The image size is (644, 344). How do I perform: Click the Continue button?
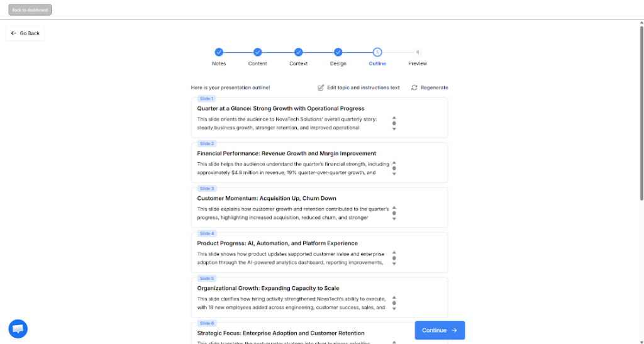pyautogui.click(x=440, y=330)
